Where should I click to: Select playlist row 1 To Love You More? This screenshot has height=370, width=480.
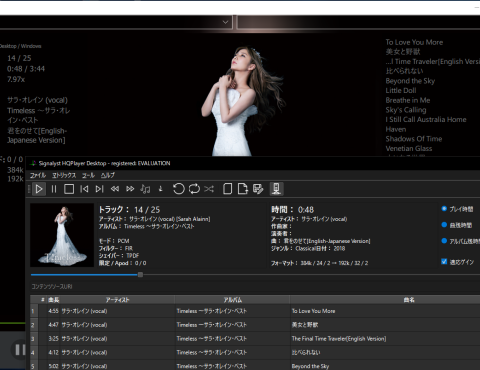[x=255, y=311]
